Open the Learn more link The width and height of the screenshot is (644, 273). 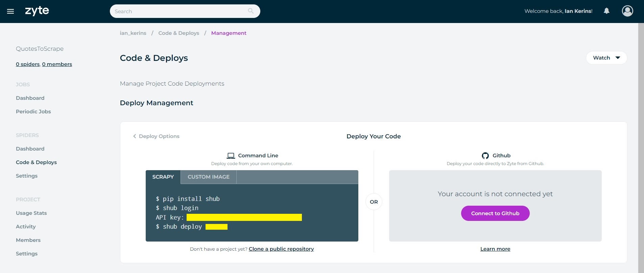(x=495, y=249)
